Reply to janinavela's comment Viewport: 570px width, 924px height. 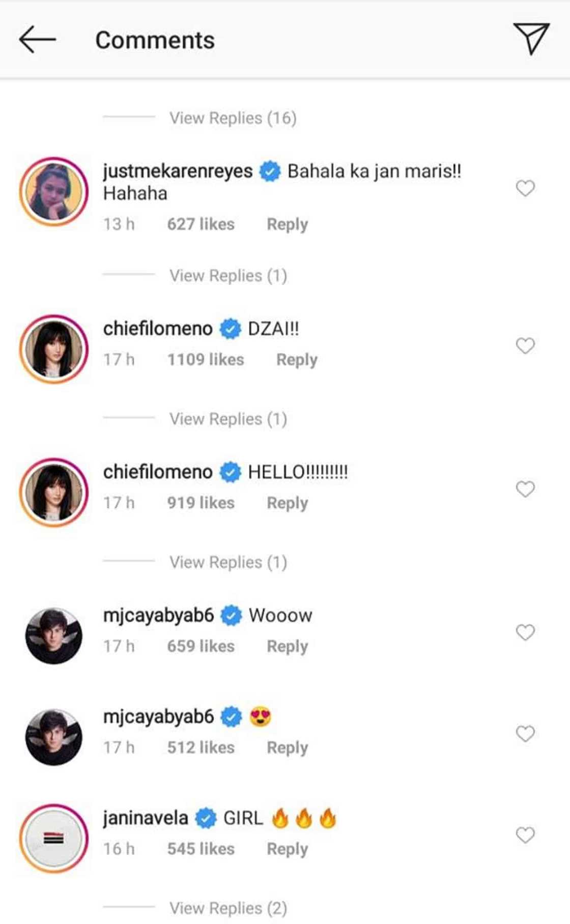pos(287,849)
